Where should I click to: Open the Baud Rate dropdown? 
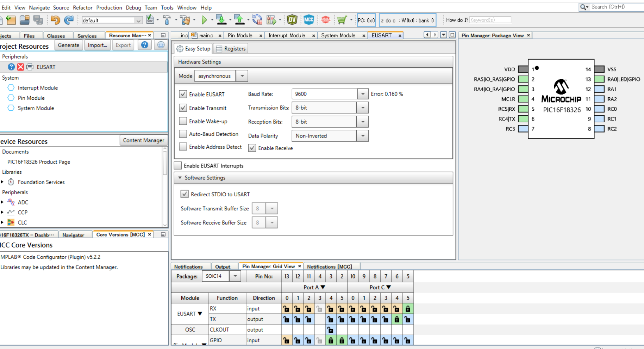click(363, 94)
